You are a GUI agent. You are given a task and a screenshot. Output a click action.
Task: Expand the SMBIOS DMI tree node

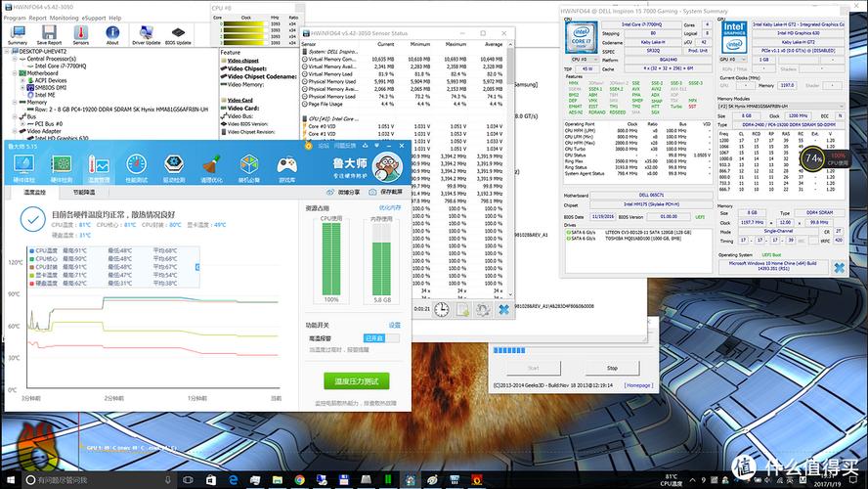tap(22, 87)
